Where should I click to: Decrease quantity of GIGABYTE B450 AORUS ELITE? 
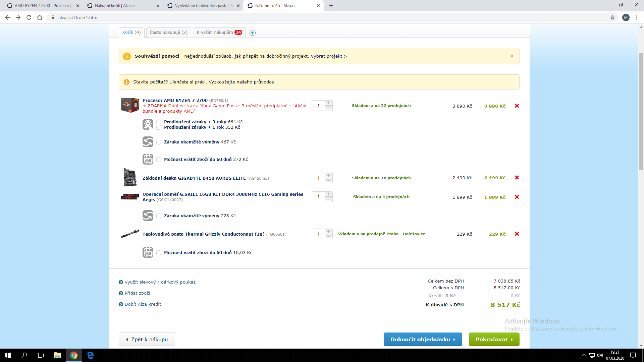[329, 180]
